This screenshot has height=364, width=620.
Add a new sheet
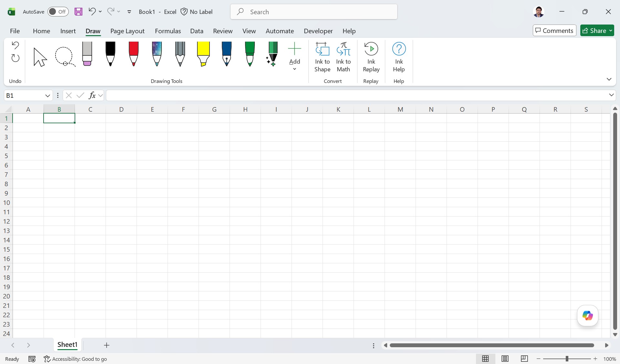[x=107, y=345]
